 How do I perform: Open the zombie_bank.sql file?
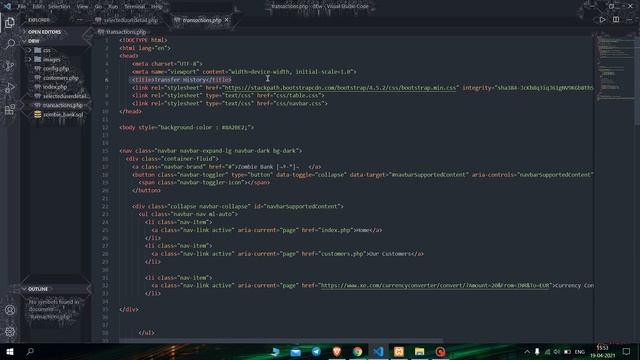point(63,115)
